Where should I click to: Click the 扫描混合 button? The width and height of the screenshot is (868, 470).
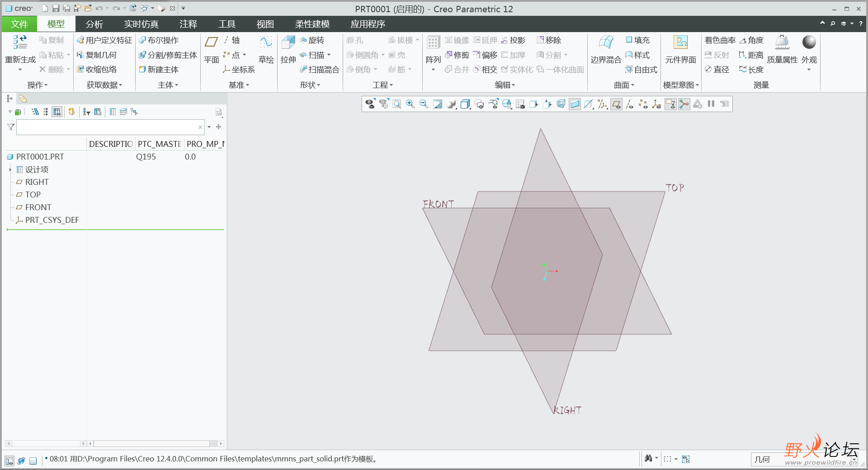point(320,70)
